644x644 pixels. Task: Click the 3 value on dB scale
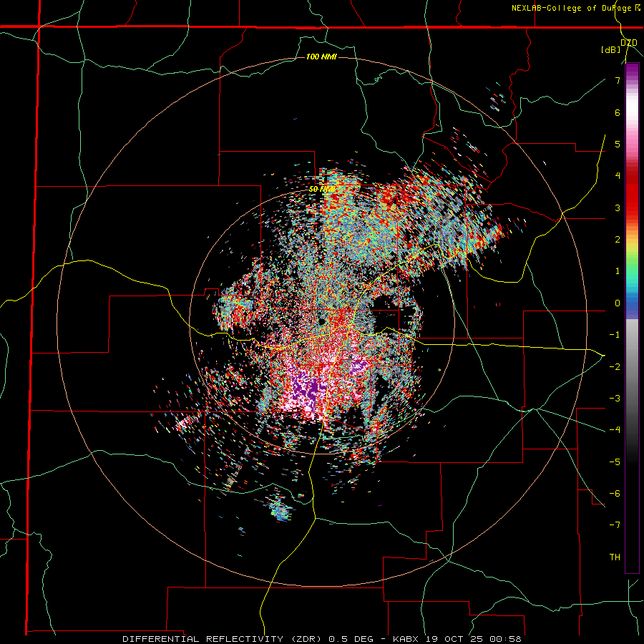click(x=618, y=208)
